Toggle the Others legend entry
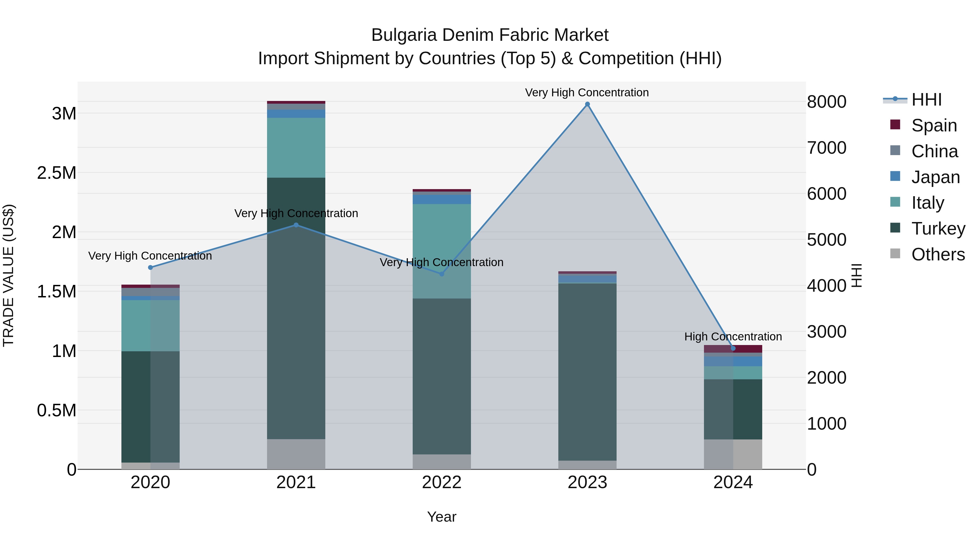980x551 pixels. click(927, 254)
